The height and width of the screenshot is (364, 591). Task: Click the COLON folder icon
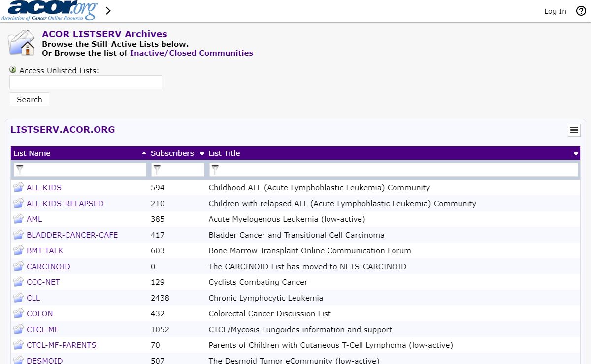click(19, 313)
